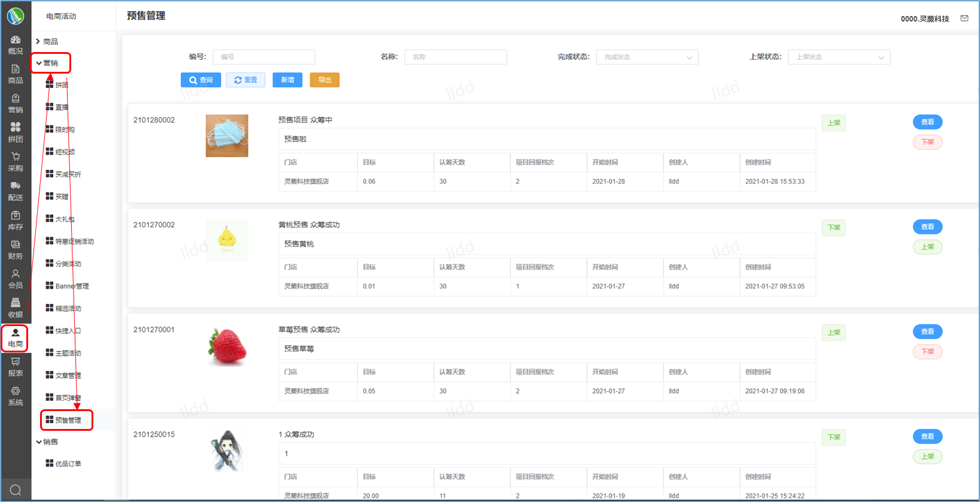This screenshot has width=980, height=502.
Task: Click the orange 导出 export button
Action: pyautogui.click(x=324, y=80)
